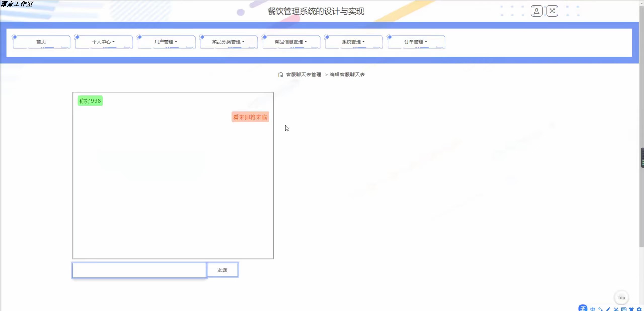Viewport: 644px width, 311px height.
Task: Click the scissors screenshot icon in IME toolbar
Action: click(616, 309)
